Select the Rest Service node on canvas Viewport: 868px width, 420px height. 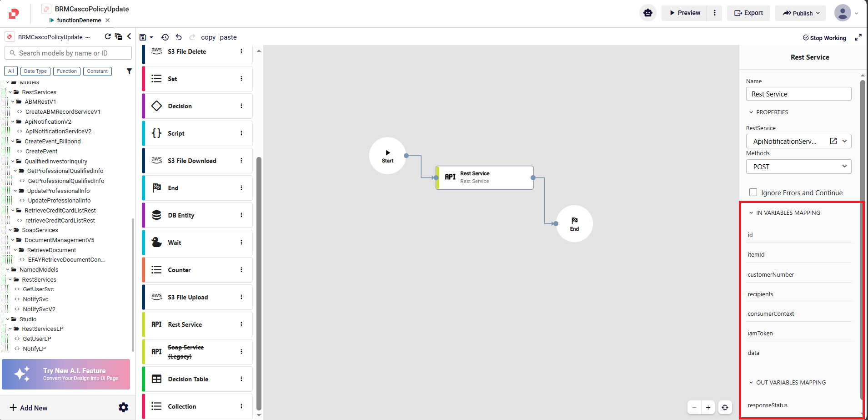(484, 177)
